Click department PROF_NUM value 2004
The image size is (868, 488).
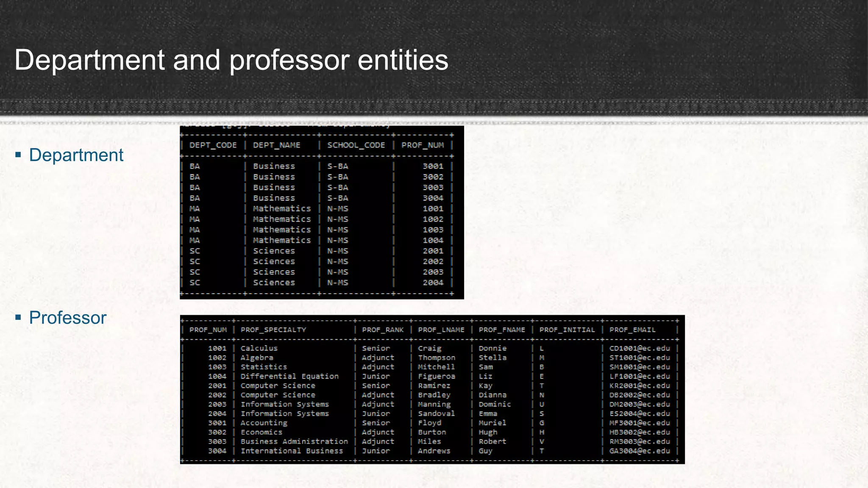(x=433, y=283)
